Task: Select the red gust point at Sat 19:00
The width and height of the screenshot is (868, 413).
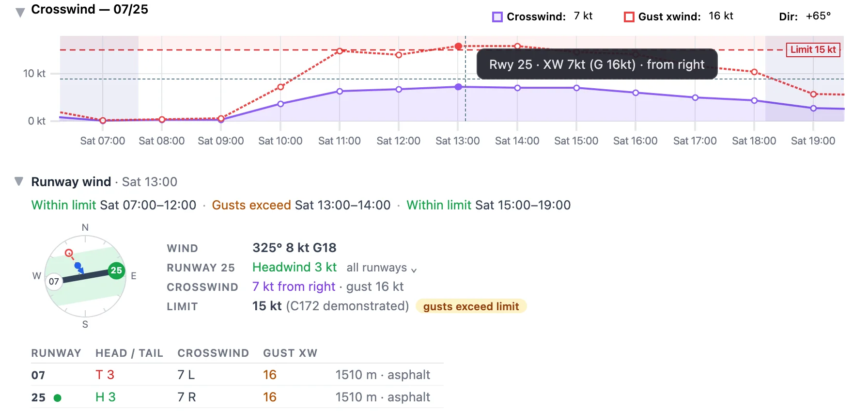Action: tap(813, 94)
